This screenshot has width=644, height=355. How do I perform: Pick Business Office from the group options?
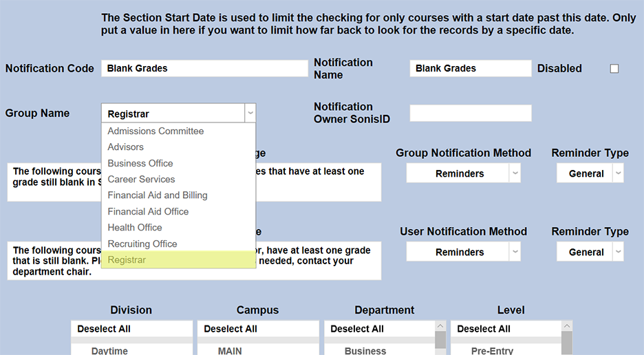[x=140, y=163]
